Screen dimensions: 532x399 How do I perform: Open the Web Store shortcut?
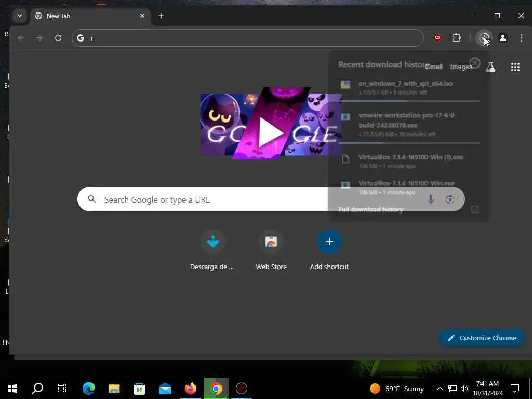tap(271, 251)
